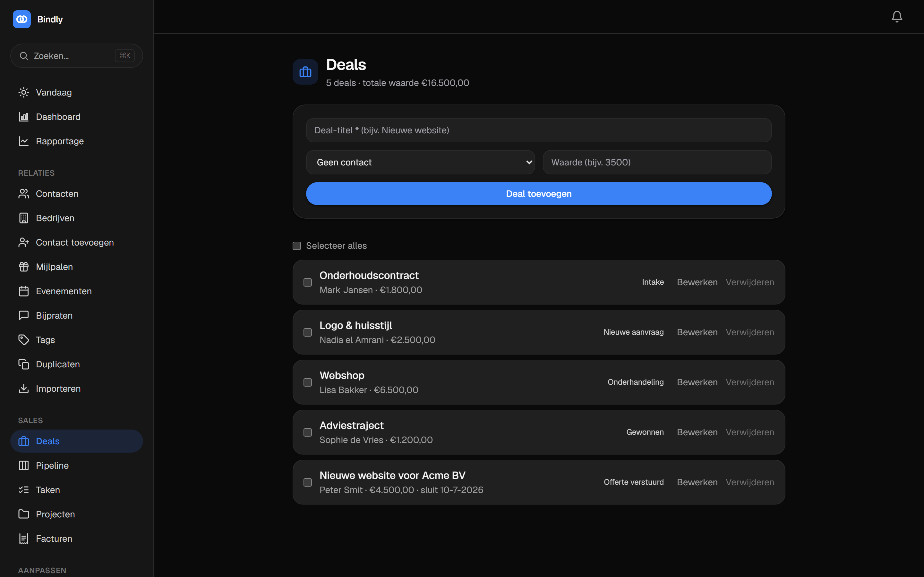Open the Geen contact dropdown
The image size is (924, 577).
tap(420, 162)
